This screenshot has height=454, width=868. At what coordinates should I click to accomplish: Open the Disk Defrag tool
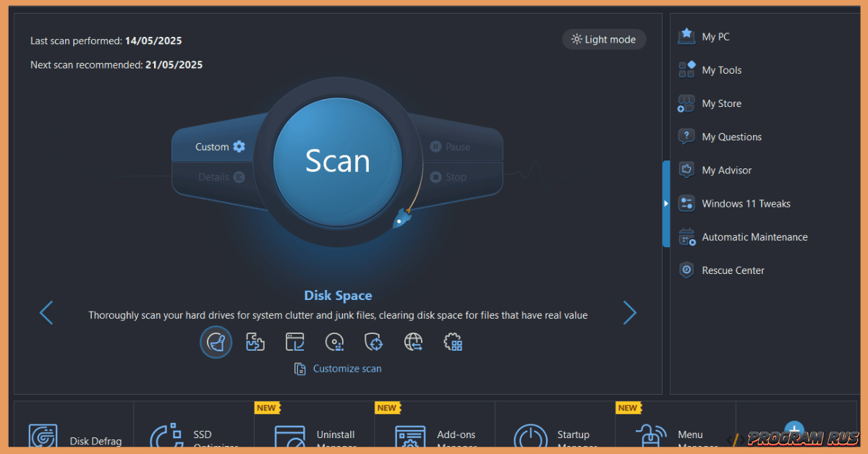tap(74, 438)
